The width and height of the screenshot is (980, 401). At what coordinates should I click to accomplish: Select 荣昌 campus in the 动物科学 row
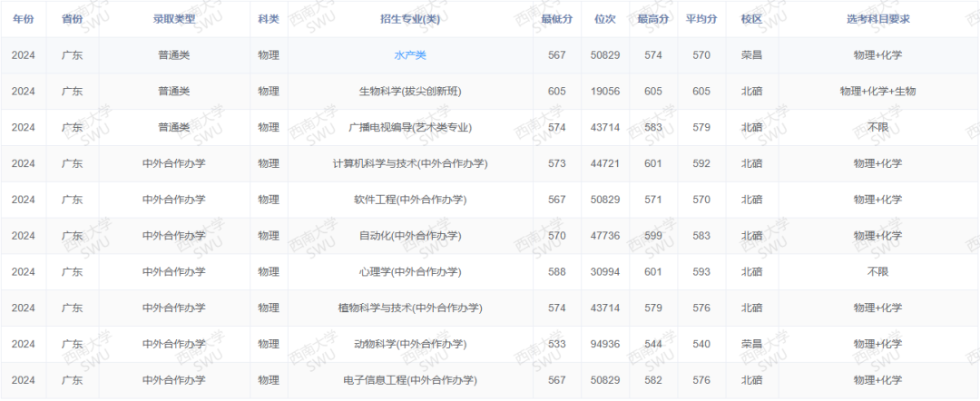coord(752,344)
